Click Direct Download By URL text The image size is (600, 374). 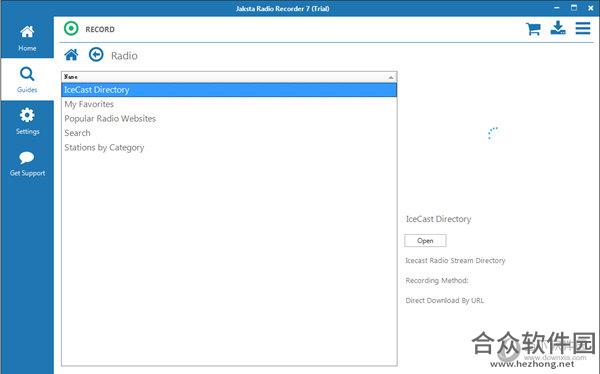pos(445,301)
